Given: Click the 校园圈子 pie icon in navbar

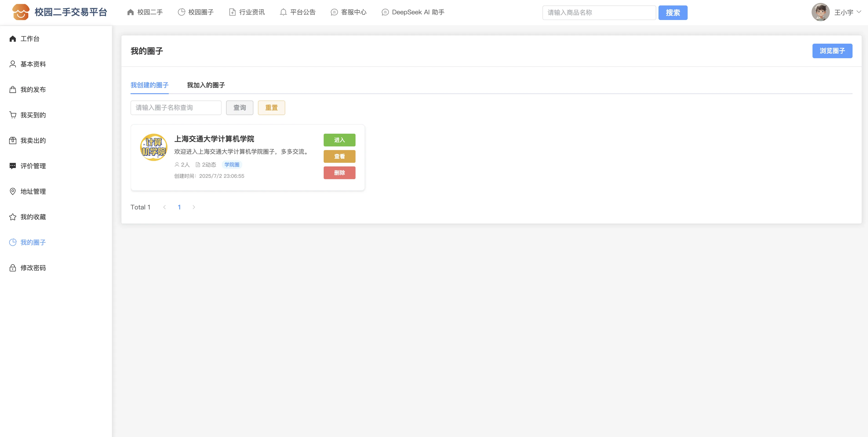Looking at the screenshot, I should point(181,13).
